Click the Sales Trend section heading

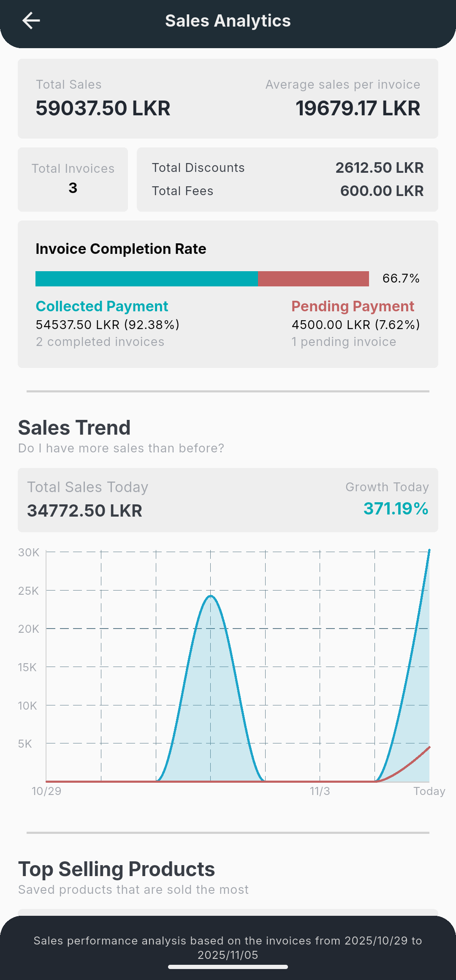pyautogui.click(x=74, y=427)
